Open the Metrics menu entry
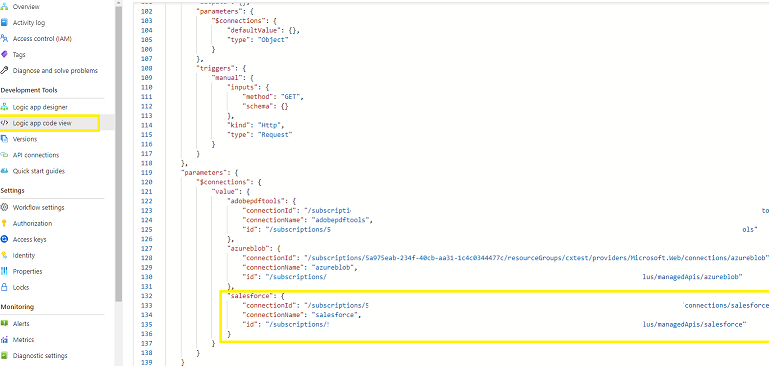769x366 pixels. tap(23, 340)
